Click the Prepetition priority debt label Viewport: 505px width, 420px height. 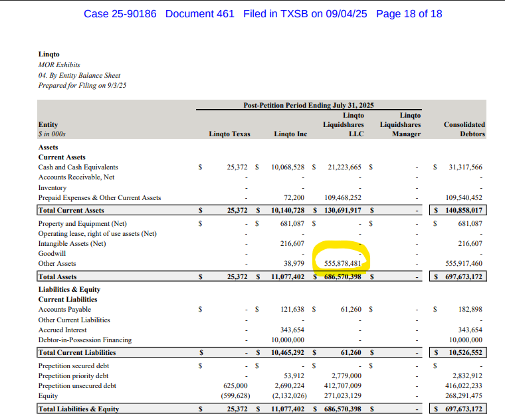[74, 376]
